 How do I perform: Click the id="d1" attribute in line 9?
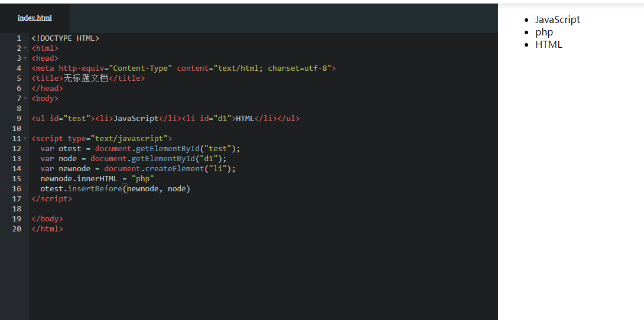click(216, 119)
